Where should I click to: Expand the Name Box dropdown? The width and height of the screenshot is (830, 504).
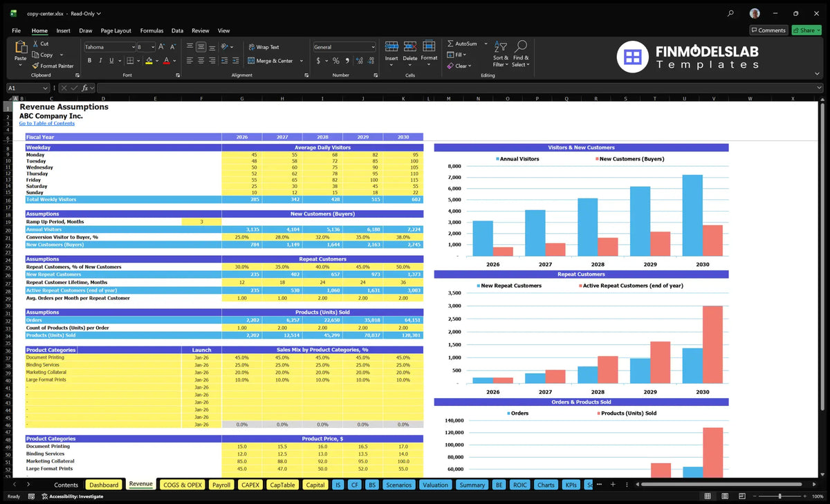46,88
